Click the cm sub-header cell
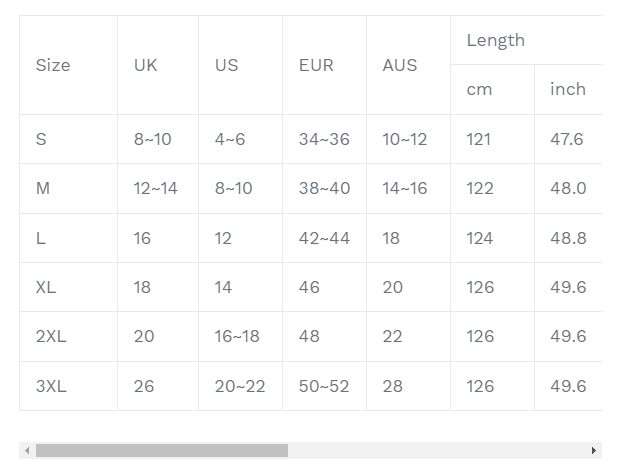 pos(492,89)
